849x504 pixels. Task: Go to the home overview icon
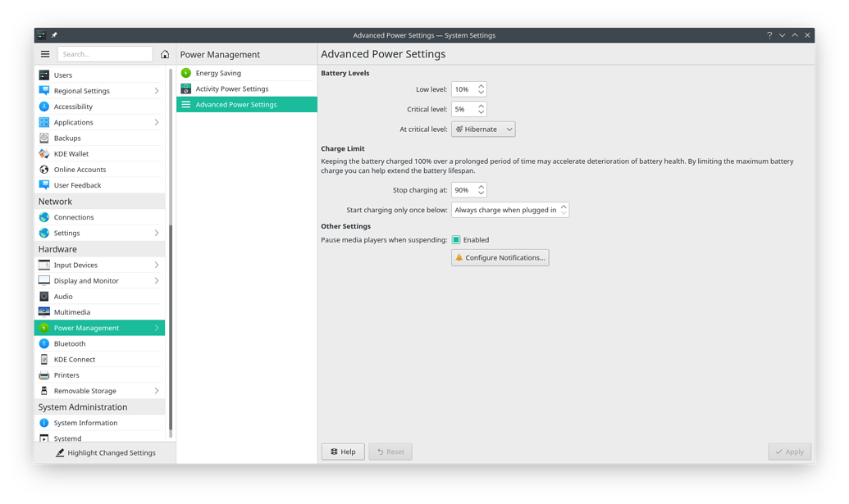click(x=165, y=54)
